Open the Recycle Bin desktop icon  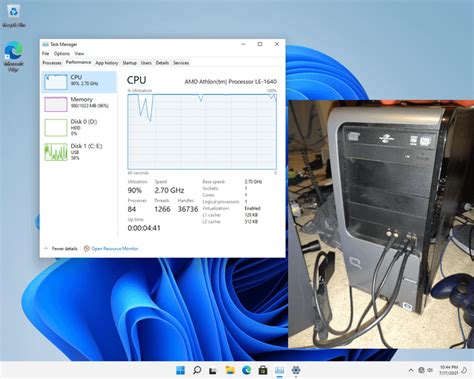(x=14, y=16)
